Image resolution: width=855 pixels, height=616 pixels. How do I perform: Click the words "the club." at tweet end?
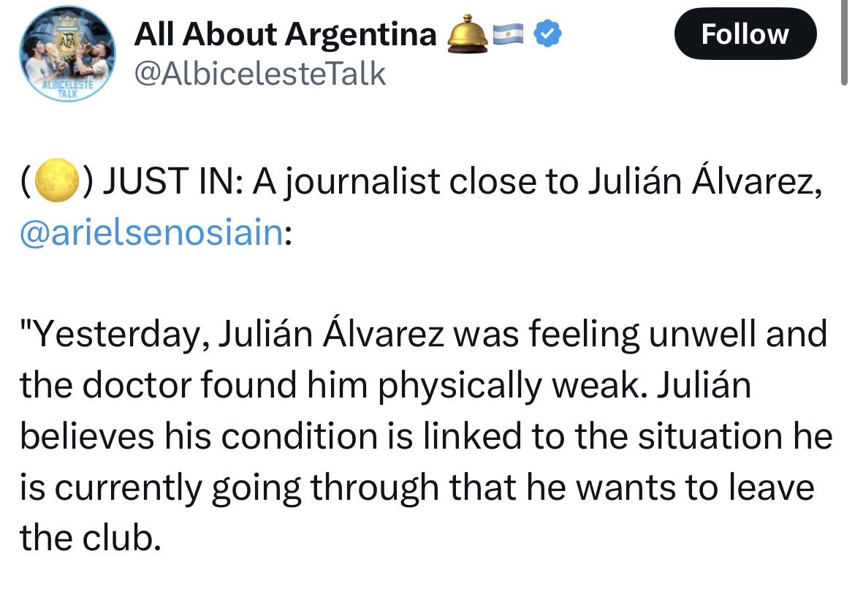click(91, 538)
